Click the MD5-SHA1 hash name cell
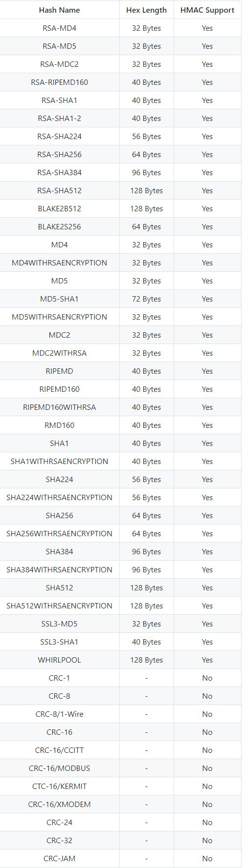242x868 pixels. tap(60, 299)
